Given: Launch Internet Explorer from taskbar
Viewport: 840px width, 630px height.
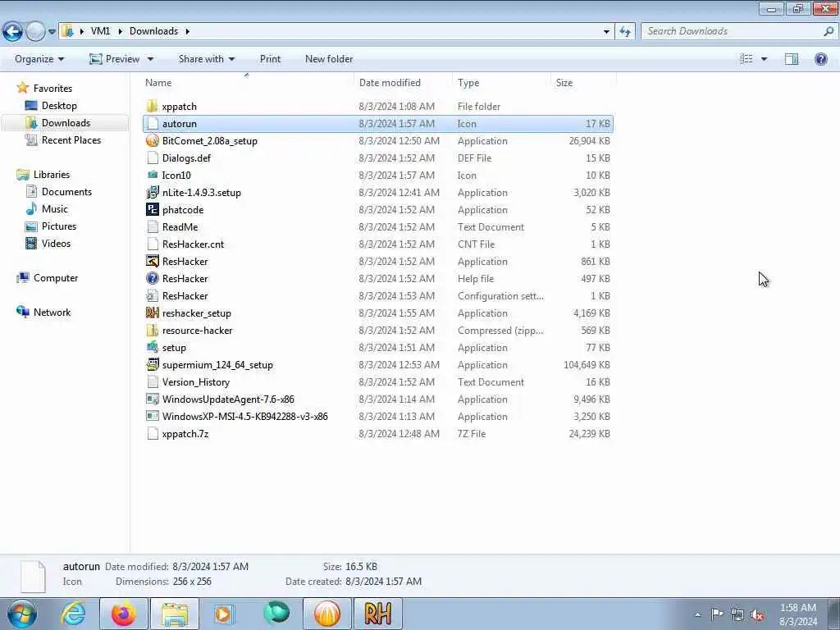Looking at the screenshot, I should pos(73,614).
